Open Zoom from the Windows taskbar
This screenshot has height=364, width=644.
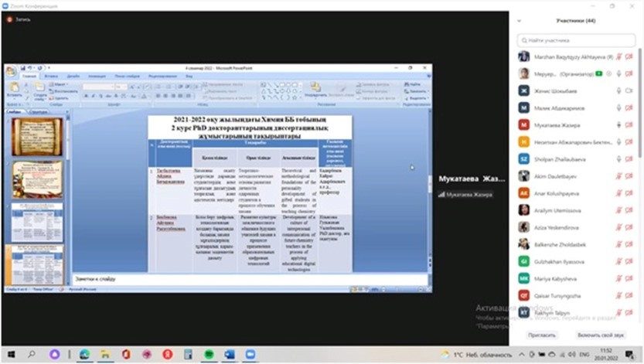(250, 354)
